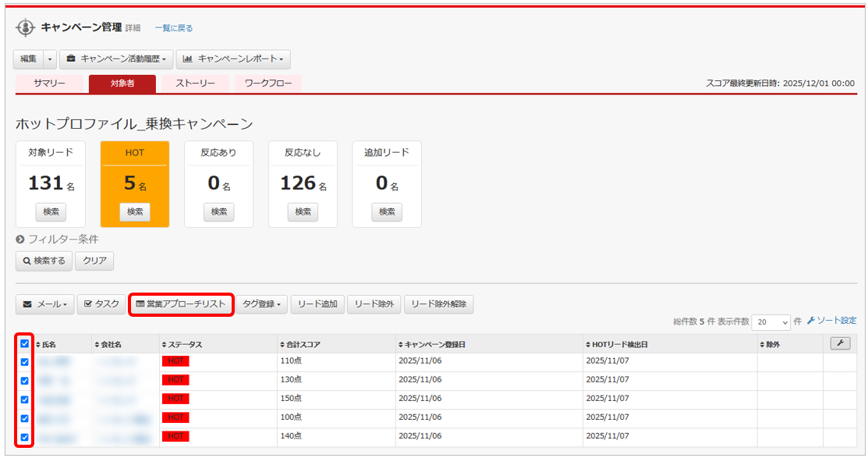The height and width of the screenshot is (458, 868).
Task: Click the リード除外 button
Action: (x=374, y=304)
